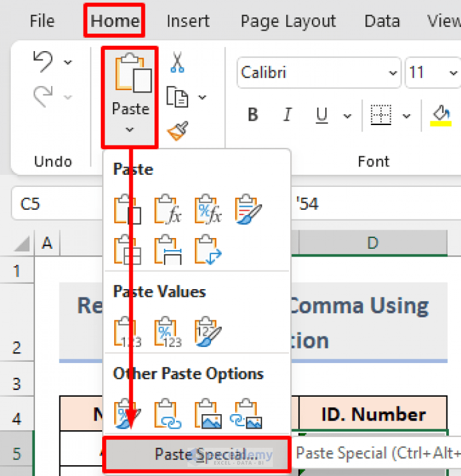
Task: Open the Copy options dropdown arrow
Action: 202,97
